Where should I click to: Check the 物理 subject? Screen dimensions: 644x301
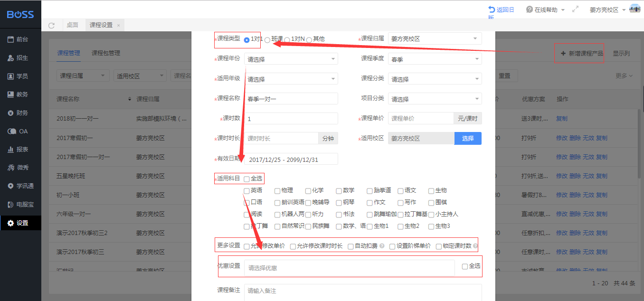(x=277, y=191)
